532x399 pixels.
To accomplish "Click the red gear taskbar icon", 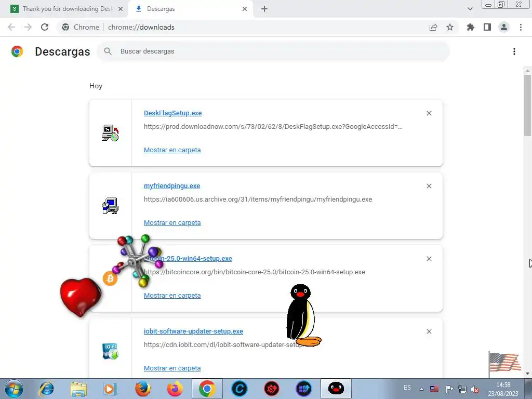I will tap(271, 389).
